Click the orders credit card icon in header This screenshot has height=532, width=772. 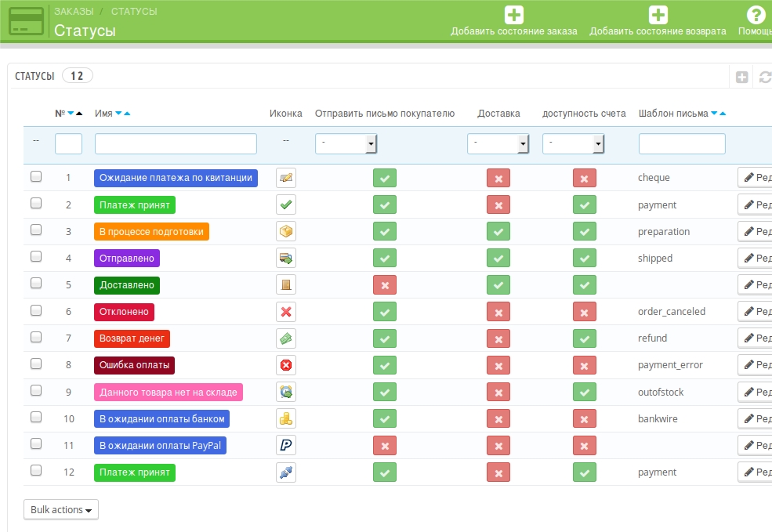click(x=27, y=21)
